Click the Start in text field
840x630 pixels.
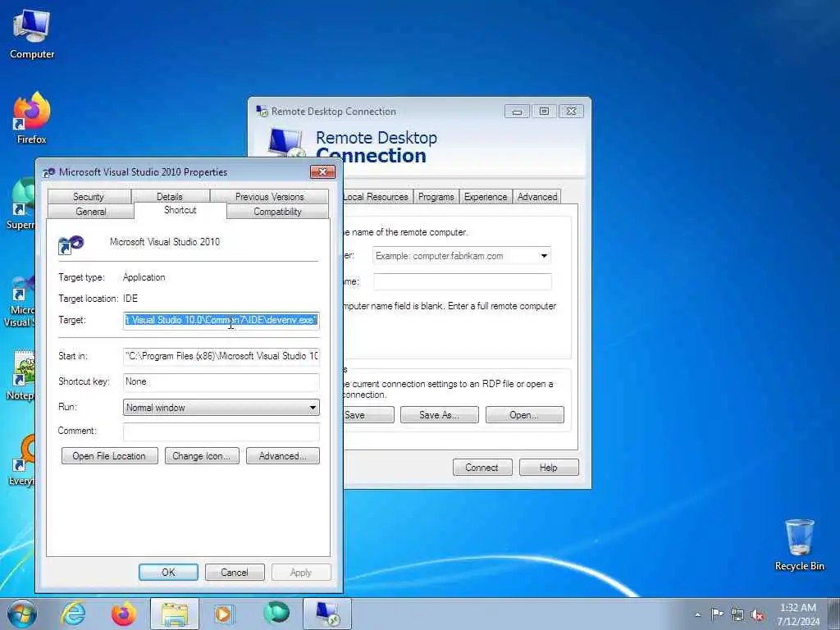pyautogui.click(x=221, y=356)
